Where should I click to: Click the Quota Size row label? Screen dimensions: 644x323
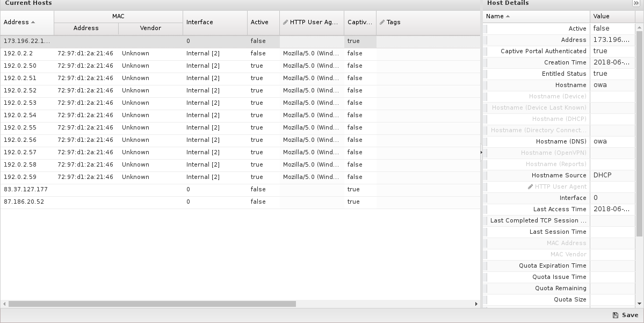(x=570, y=299)
